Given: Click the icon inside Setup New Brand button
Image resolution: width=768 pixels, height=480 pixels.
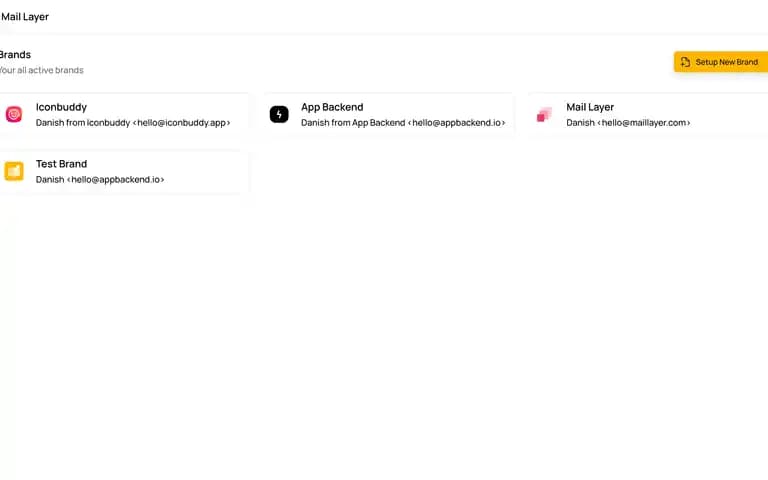Looking at the screenshot, I should (685, 62).
